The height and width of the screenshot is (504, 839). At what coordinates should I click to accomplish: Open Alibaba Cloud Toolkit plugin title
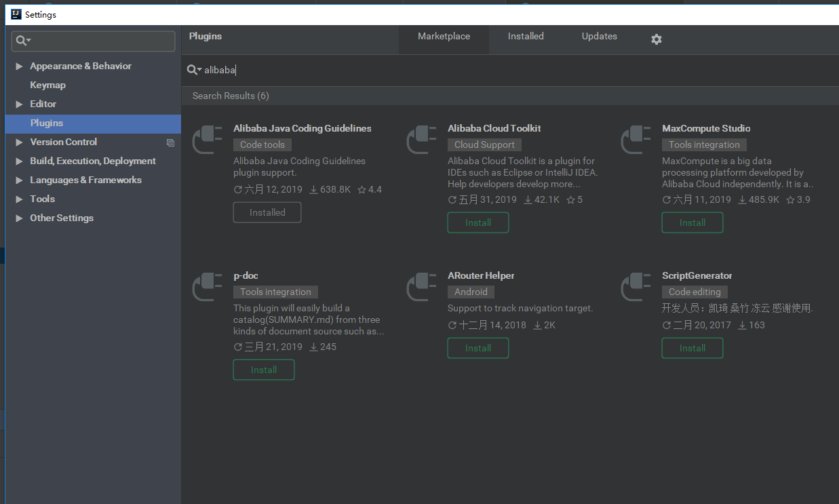(x=494, y=128)
